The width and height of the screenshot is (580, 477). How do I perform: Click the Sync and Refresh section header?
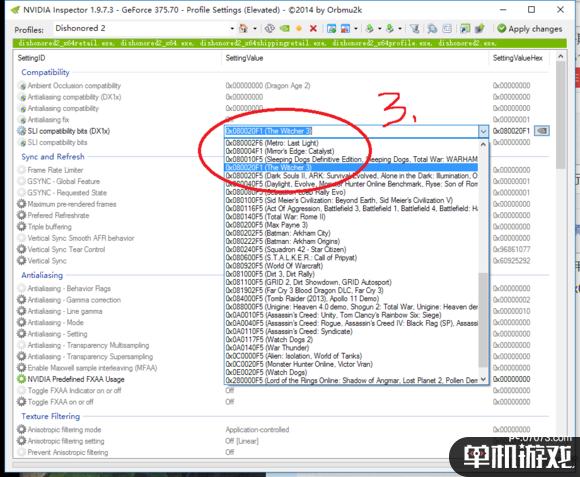pos(53,156)
